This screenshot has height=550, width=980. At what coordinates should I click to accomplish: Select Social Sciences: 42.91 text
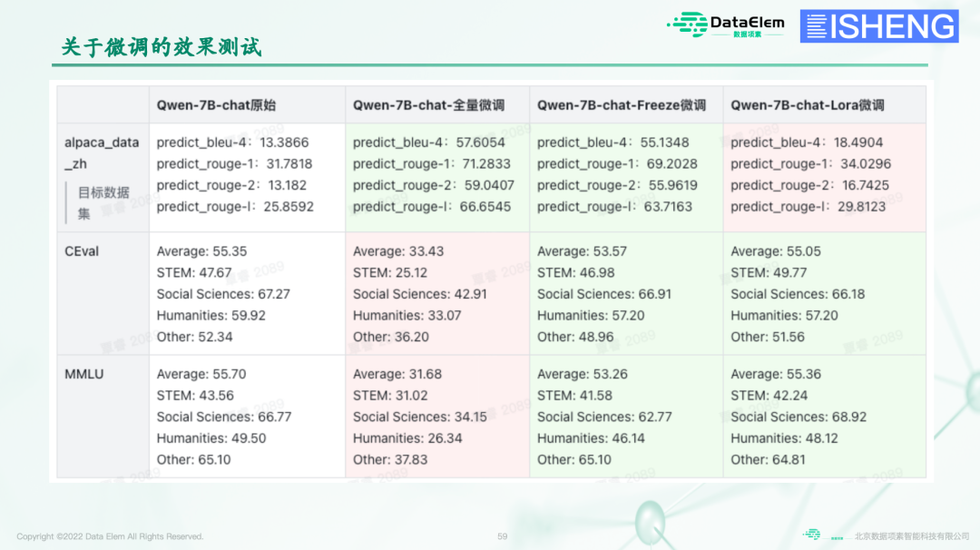tap(419, 294)
